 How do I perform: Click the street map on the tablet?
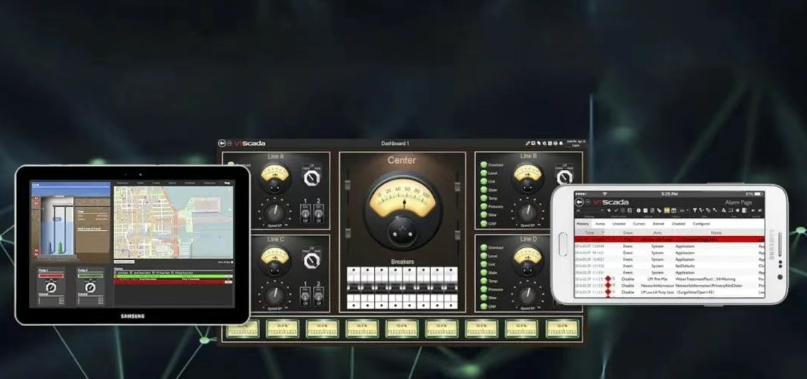173,222
